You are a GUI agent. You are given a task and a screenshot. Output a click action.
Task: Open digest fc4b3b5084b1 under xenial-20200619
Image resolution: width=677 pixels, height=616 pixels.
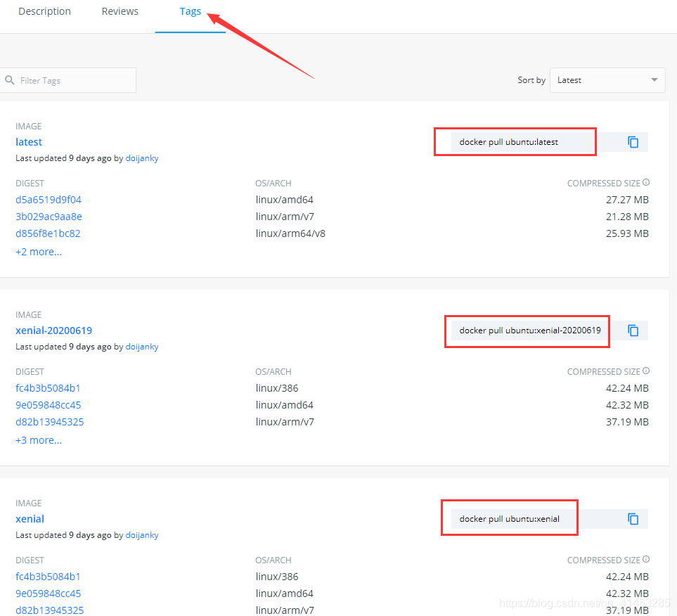[x=48, y=388]
